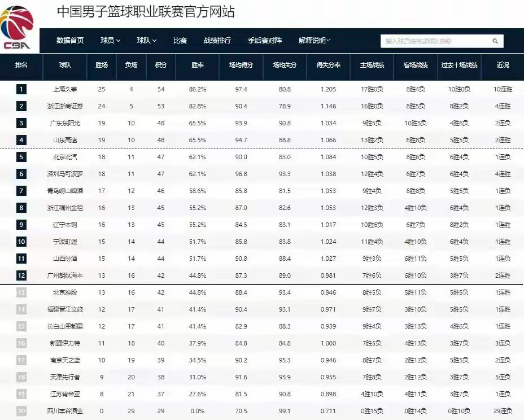Screen dimensions: 524x420
Task: Open team 深圳马可波罗
Action: [65, 174]
